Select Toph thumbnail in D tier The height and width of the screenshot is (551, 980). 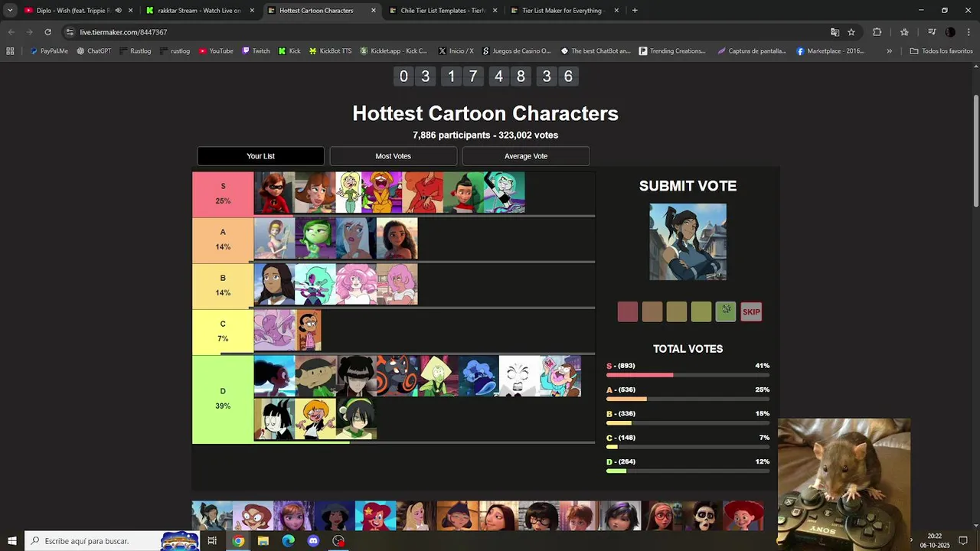[356, 419]
